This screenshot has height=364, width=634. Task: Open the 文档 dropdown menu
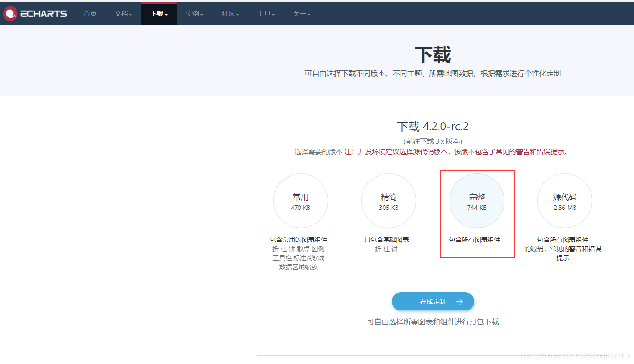click(124, 14)
